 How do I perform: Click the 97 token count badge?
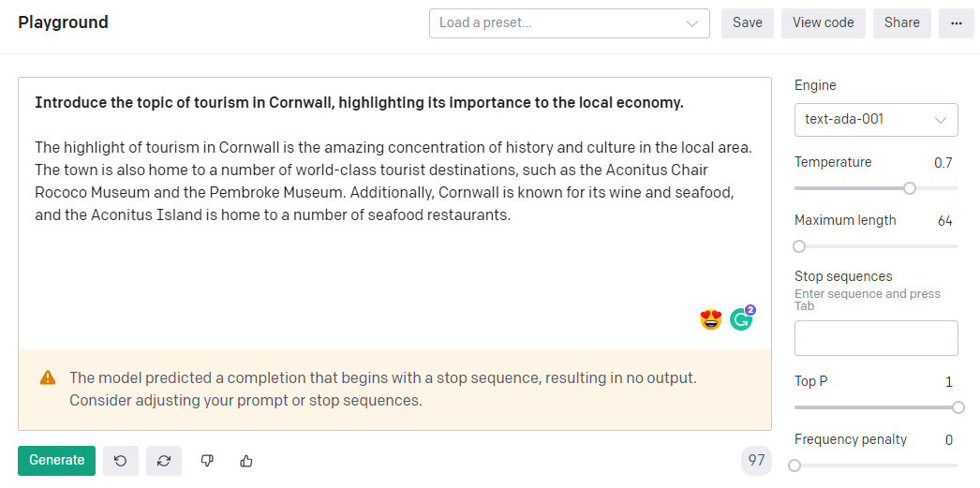point(756,461)
